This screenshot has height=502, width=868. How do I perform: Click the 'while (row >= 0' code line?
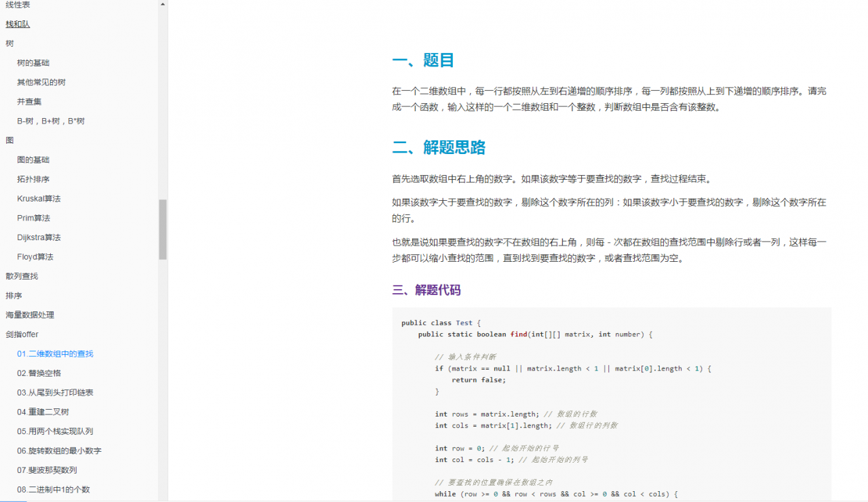[557, 494]
